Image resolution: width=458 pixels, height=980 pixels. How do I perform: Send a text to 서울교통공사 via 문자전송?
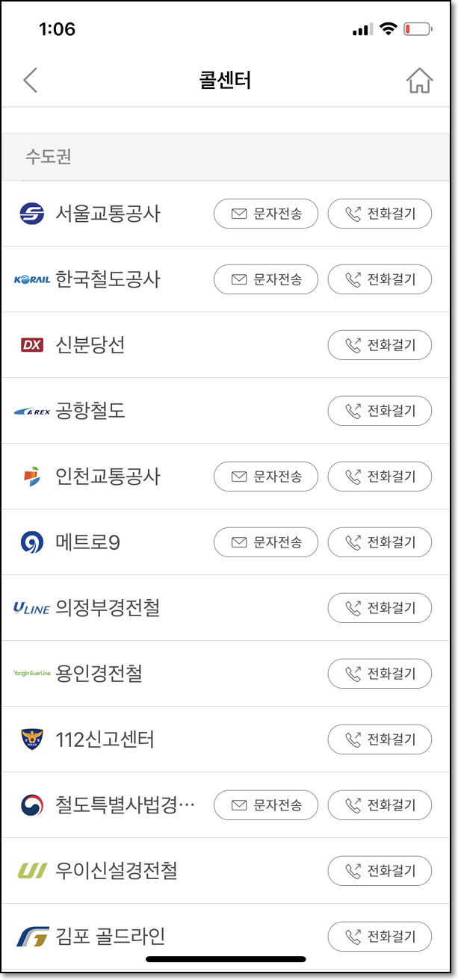266,214
